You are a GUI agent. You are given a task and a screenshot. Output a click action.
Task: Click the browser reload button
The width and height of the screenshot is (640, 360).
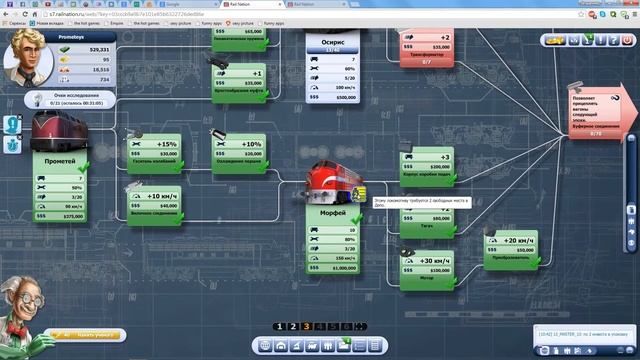coord(25,14)
